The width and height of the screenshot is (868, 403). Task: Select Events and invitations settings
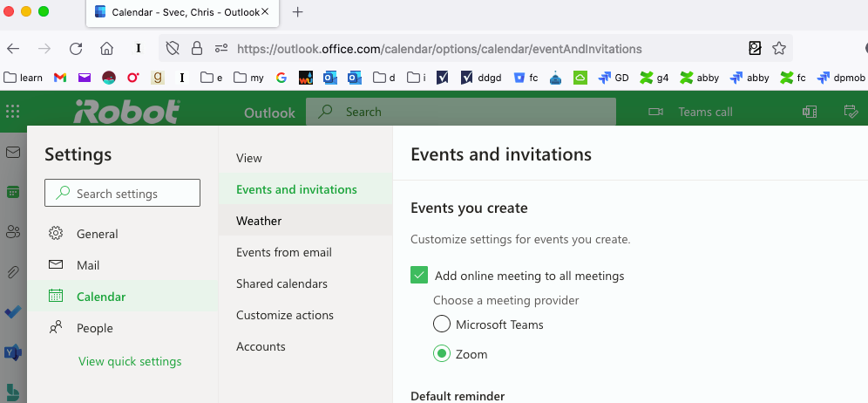click(306, 189)
